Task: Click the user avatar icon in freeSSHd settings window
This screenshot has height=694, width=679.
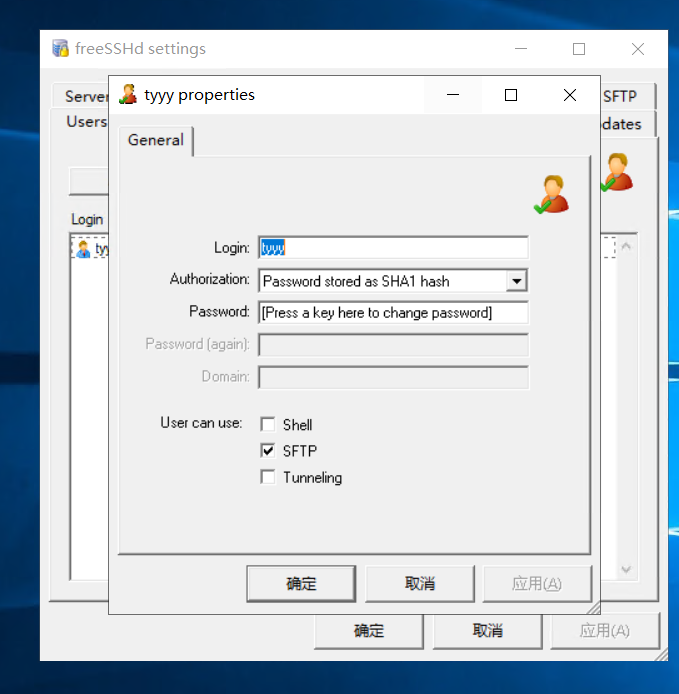Action: [617, 172]
